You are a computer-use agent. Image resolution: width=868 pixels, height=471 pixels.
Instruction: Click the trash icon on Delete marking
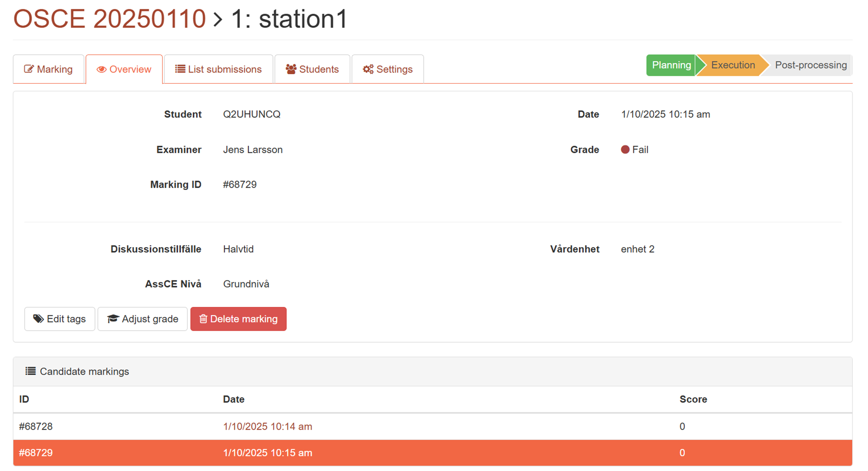pyautogui.click(x=203, y=319)
